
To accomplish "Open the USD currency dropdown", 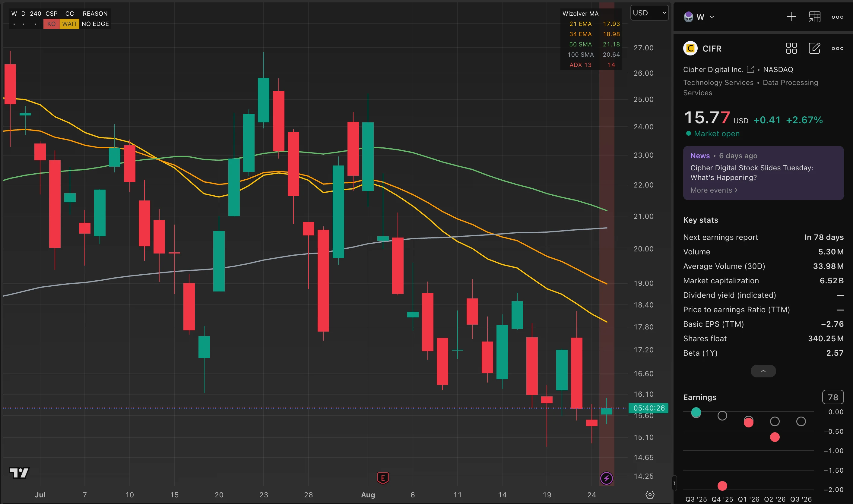I will (x=649, y=13).
